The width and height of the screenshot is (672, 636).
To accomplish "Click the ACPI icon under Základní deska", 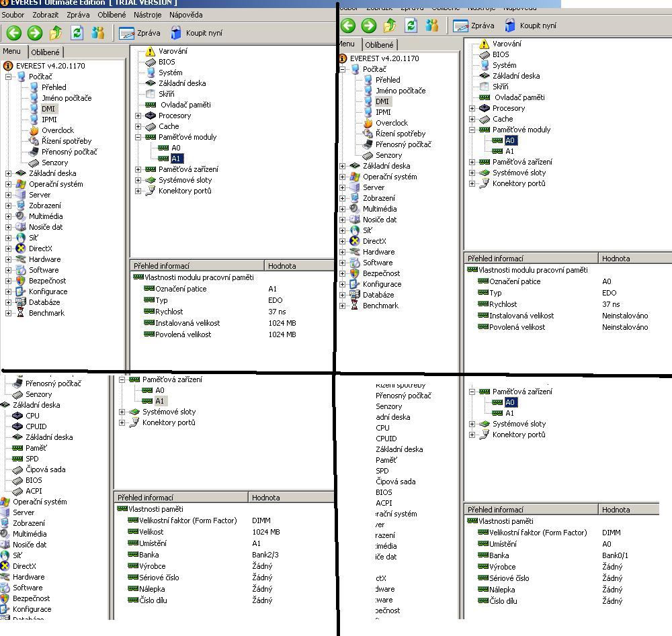I will tap(17, 491).
